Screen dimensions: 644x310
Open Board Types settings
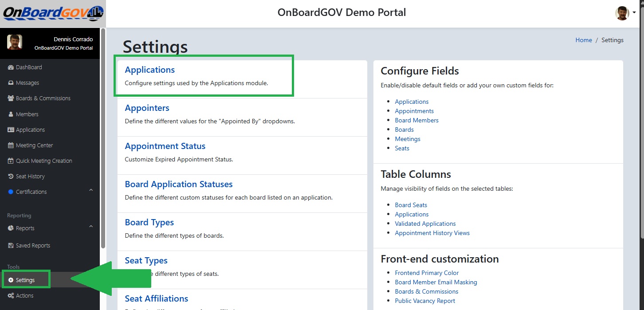[x=149, y=222]
